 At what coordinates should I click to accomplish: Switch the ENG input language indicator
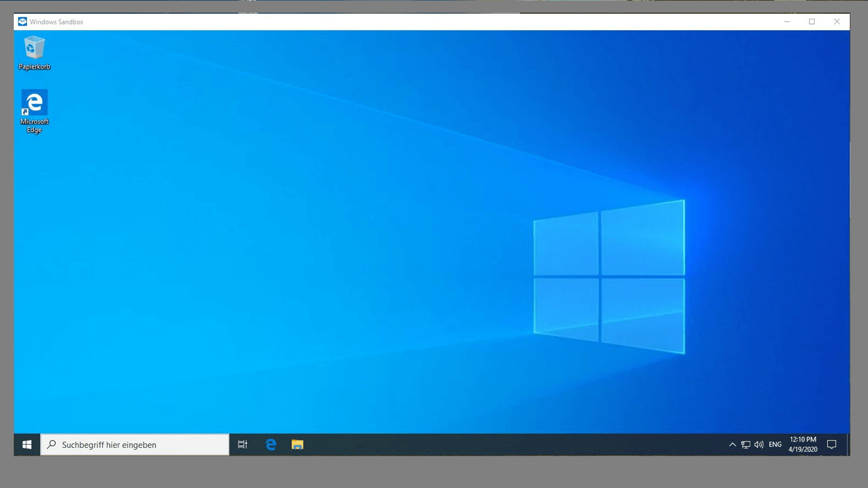pyautogui.click(x=775, y=445)
